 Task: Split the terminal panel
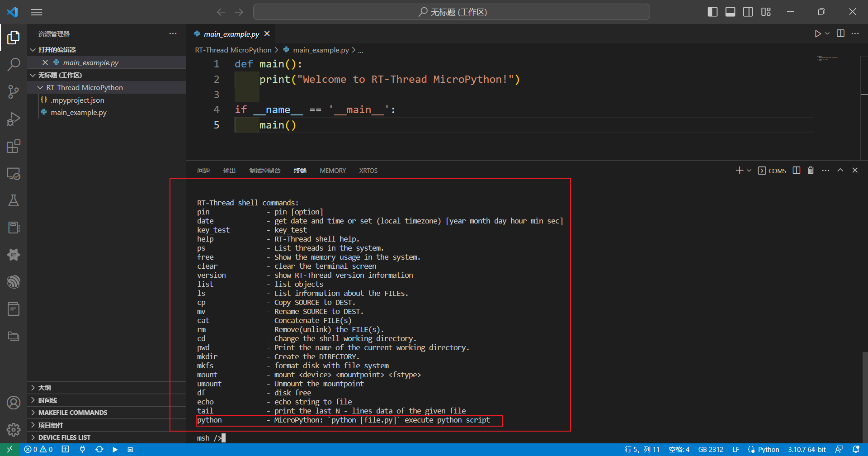pyautogui.click(x=797, y=170)
